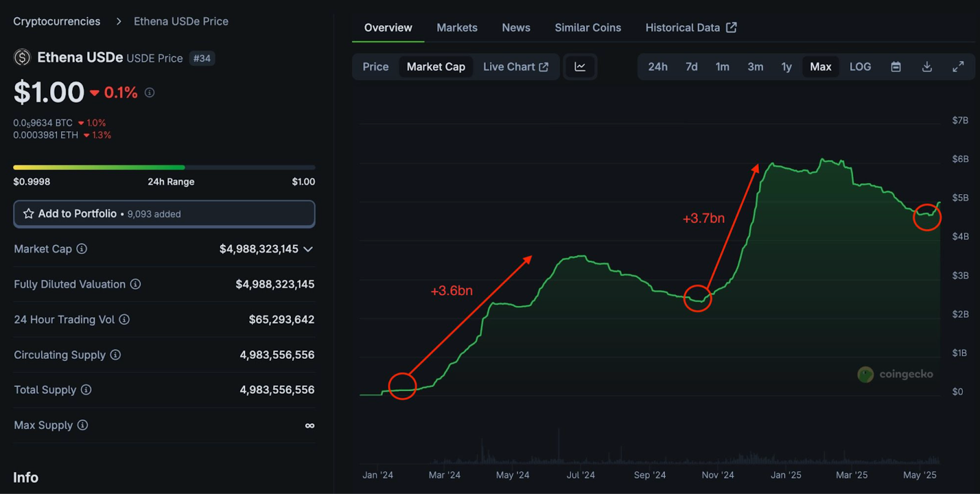Click the info icon next to price change
This screenshot has width=980, height=494.
point(149,92)
